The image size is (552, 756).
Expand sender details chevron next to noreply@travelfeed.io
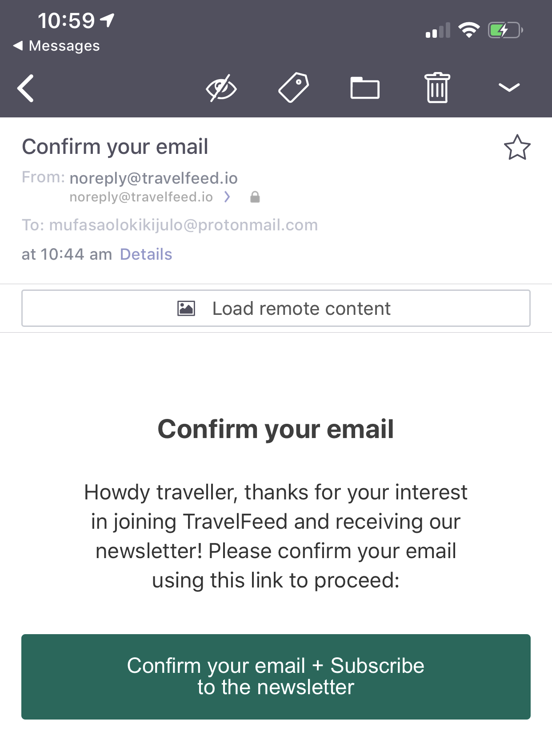[x=227, y=197]
